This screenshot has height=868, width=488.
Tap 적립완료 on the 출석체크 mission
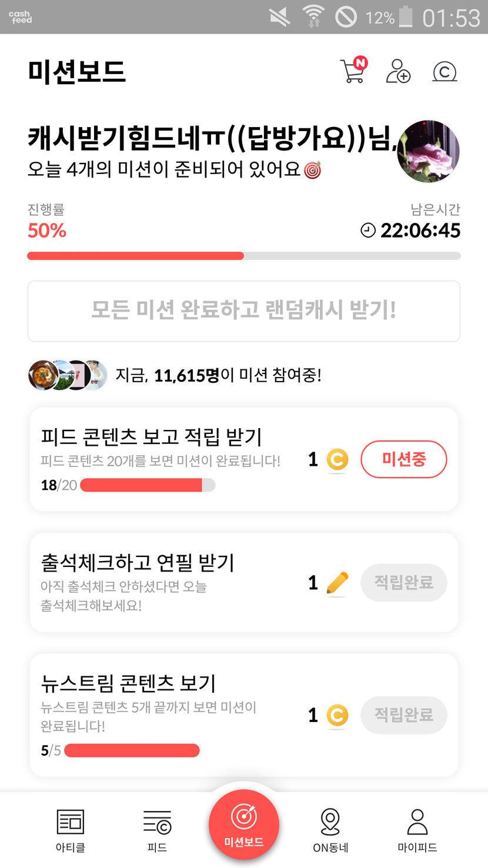click(403, 583)
